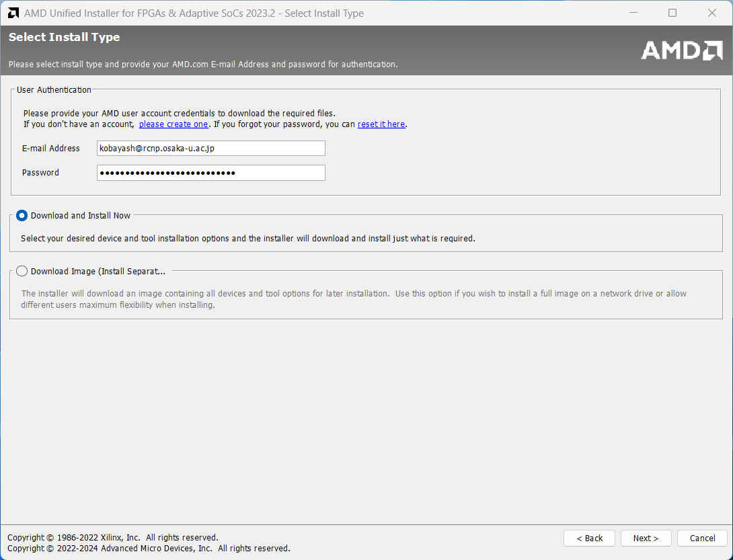Choose the Download Image radio button
The width and height of the screenshot is (733, 560).
click(x=22, y=272)
